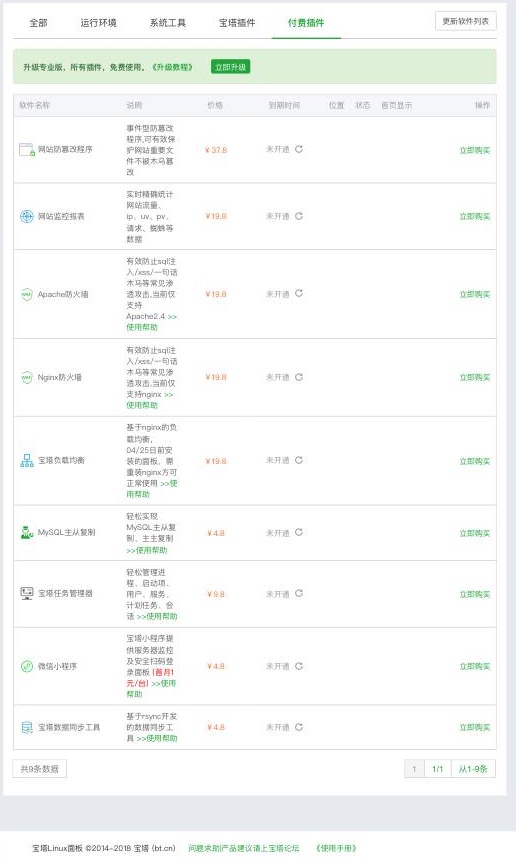Click the Apache防火墙 shield icon
Screen dimensions: 516x864
click(x=27, y=294)
